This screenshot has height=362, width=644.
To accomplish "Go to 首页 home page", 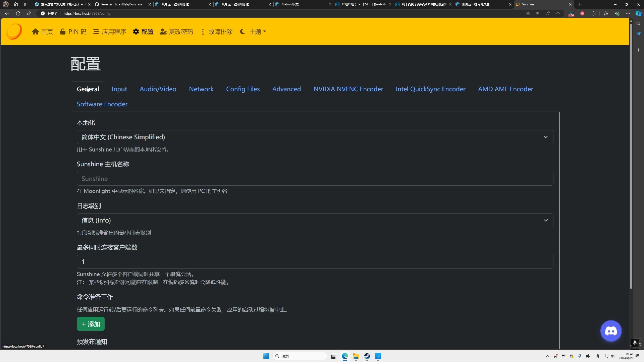I will pyautogui.click(x=43, y=32).
